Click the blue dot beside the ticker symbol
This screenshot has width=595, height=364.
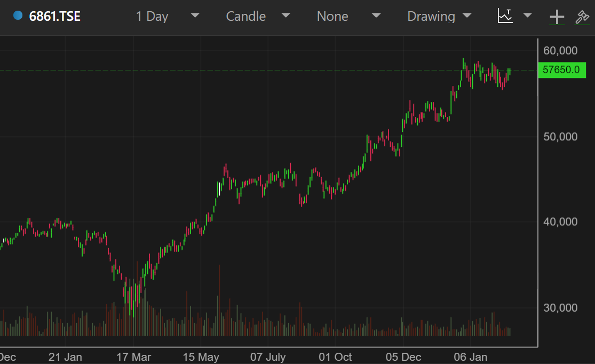click(x=18, y=16)
